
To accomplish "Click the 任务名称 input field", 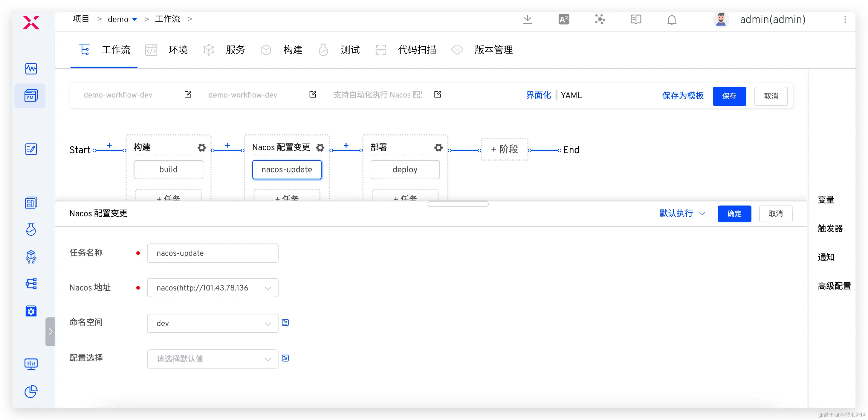I will point(213,253).
